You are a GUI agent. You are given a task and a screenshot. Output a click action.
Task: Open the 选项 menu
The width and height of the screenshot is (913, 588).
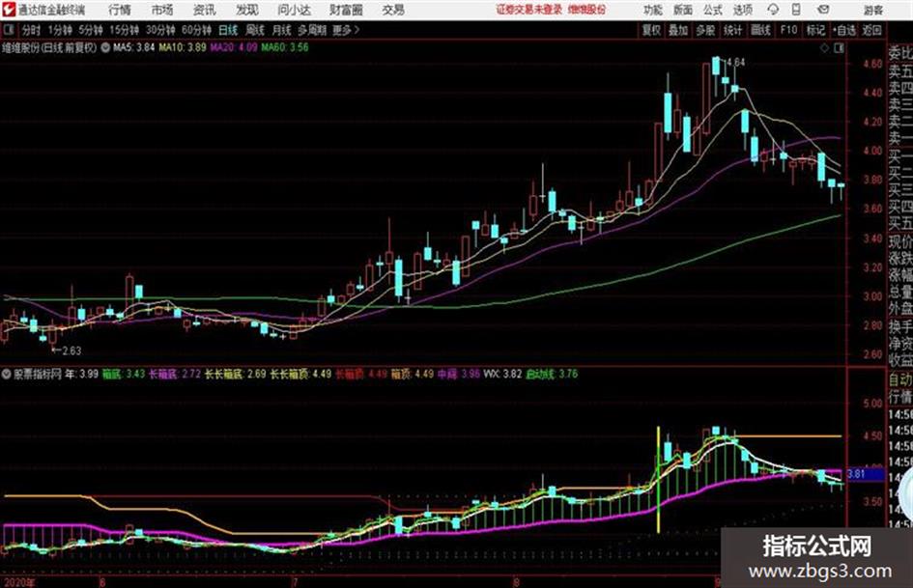click(742, 10)
